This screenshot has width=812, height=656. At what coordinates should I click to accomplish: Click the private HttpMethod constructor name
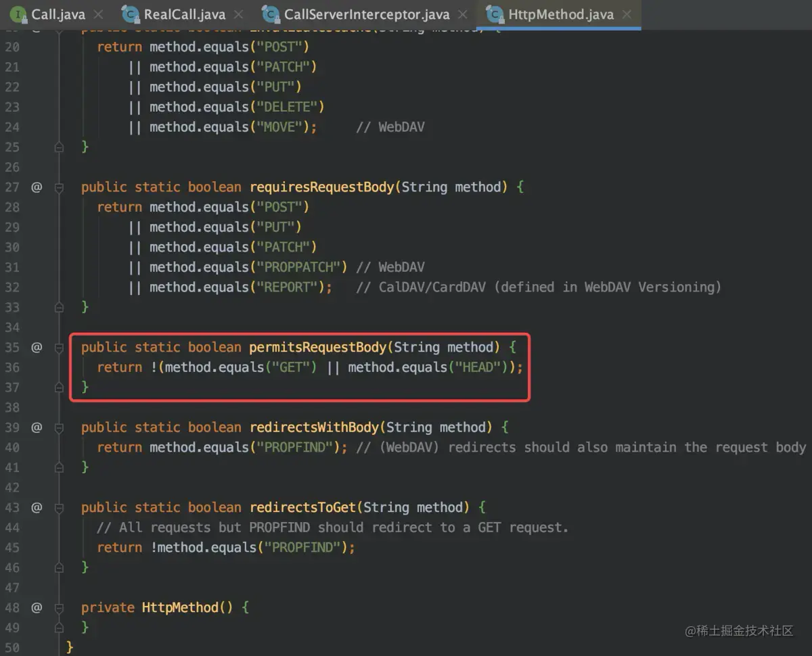pyautogui.click(x=180, y=607)
